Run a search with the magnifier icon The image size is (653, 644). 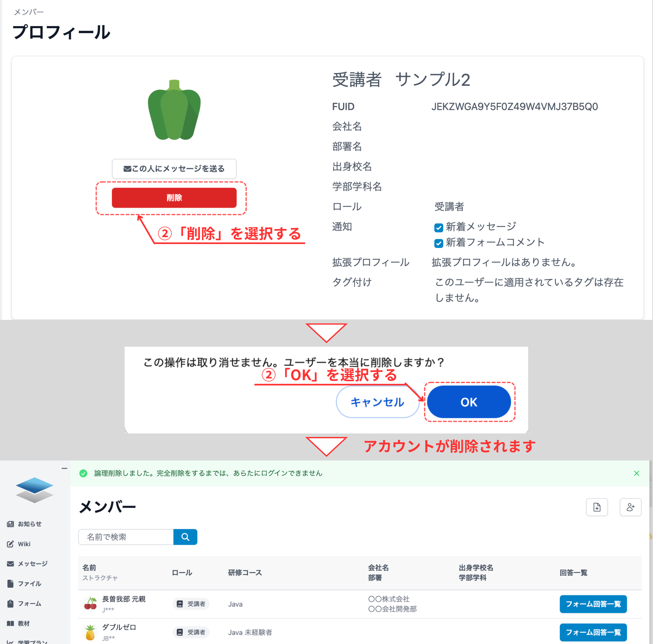pos(185,537)
